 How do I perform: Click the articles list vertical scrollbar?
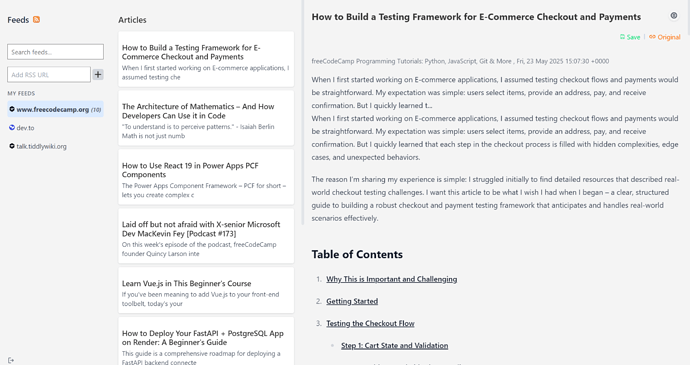[303, 112]
